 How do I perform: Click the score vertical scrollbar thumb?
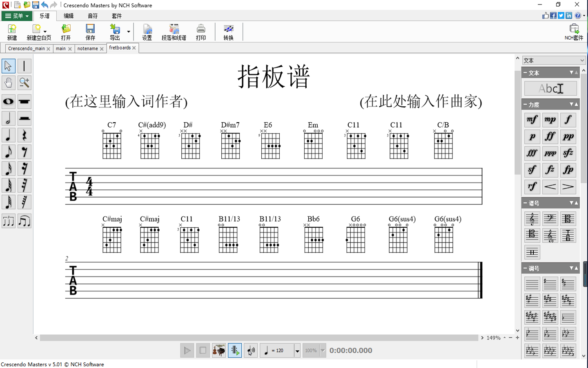[517, 123]
